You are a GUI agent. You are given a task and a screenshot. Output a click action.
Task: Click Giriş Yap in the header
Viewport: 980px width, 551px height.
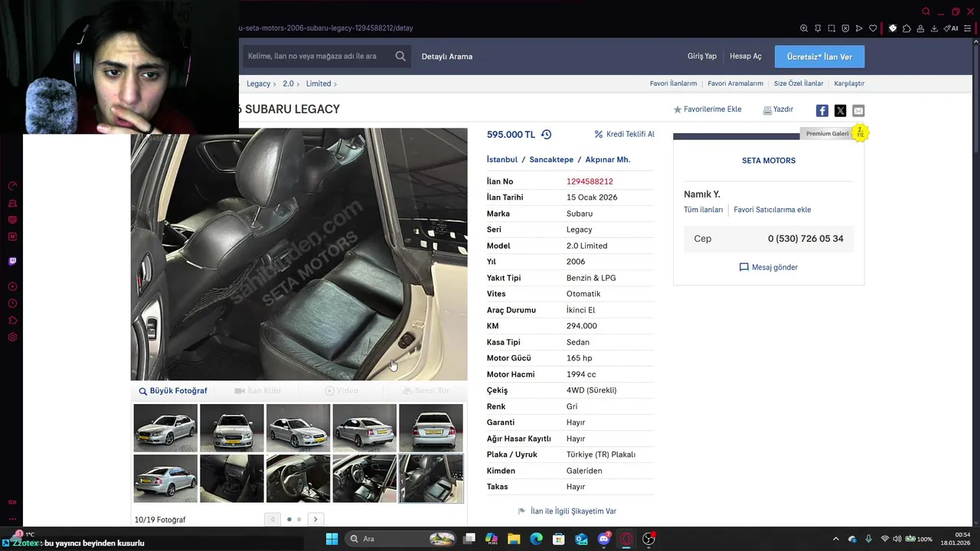tap(702, 56)
